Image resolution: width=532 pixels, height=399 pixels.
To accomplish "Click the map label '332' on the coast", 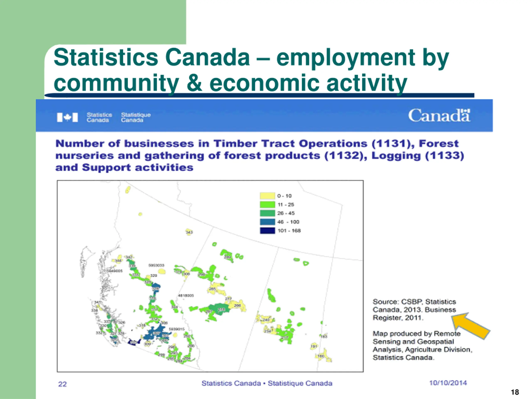I will coord(99,333).
